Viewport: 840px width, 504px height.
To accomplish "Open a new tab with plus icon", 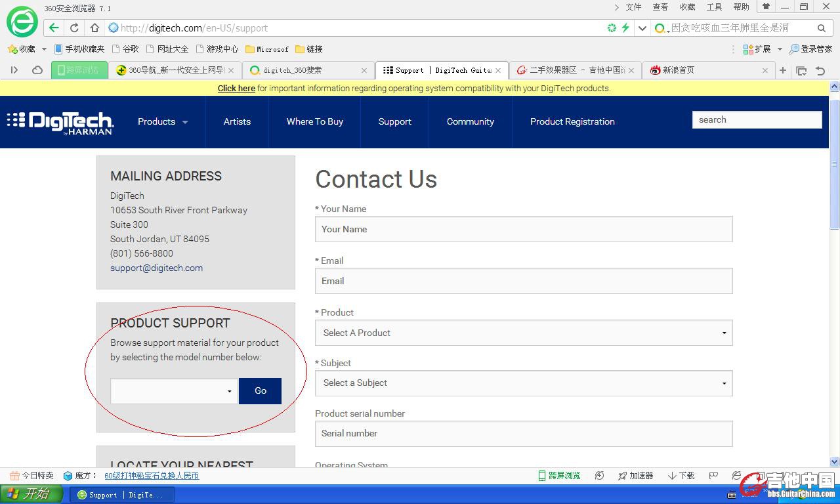I will point(783,70).
